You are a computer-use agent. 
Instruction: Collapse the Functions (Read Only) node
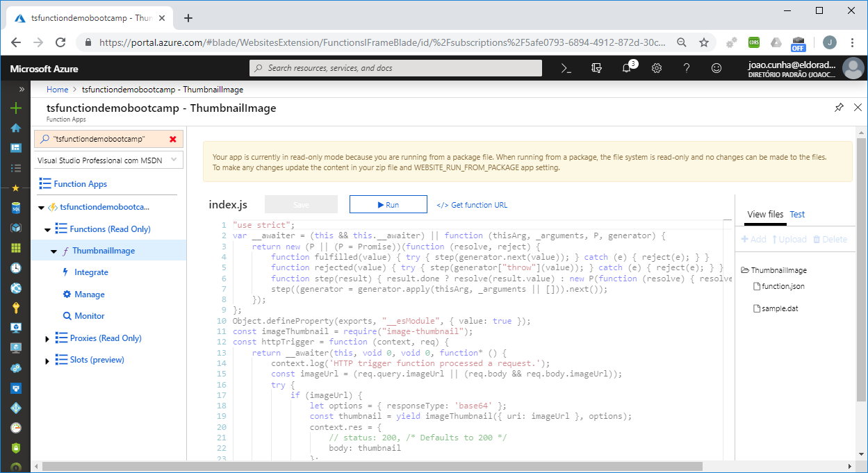pos(47,229)
